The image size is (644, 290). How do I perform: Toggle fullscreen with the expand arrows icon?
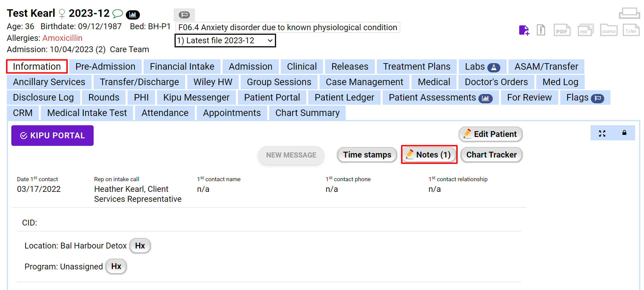pos(602,134)
